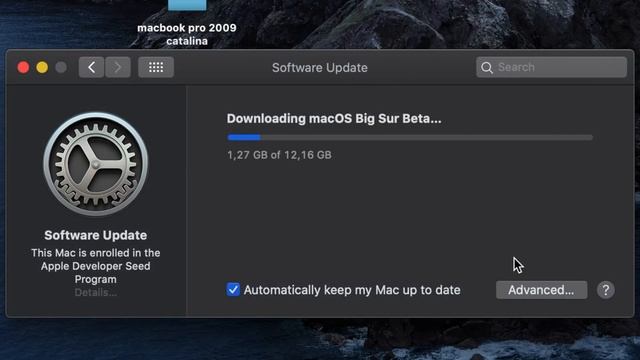
Task: Click into the Search field
Action: [551, 67]
